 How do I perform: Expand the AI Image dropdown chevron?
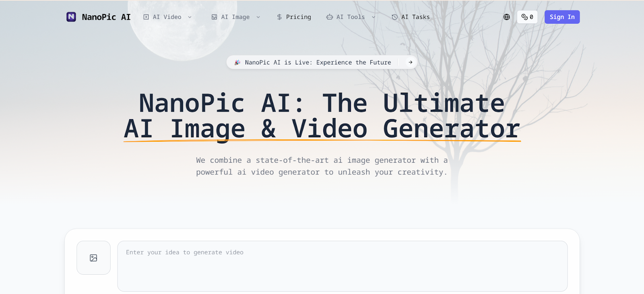coord(258,17)
